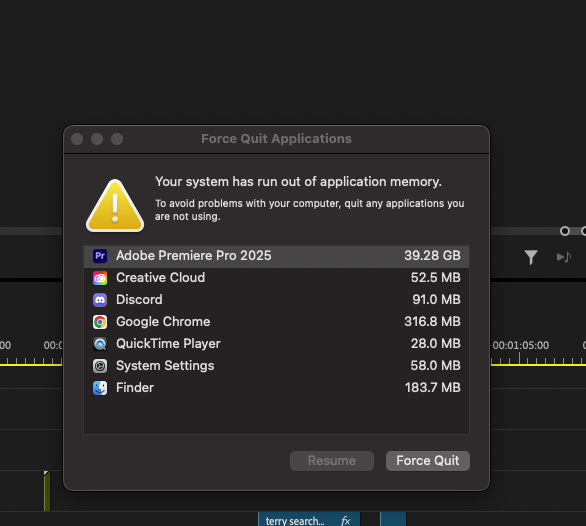
Task: Click the Finder face icon
Action: pos(100,388)
